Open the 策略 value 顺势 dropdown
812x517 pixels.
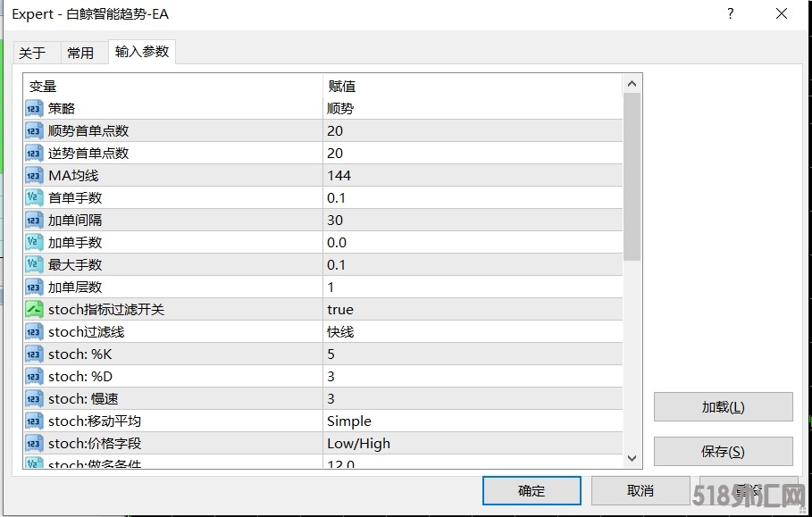click(x=473, y=109)
